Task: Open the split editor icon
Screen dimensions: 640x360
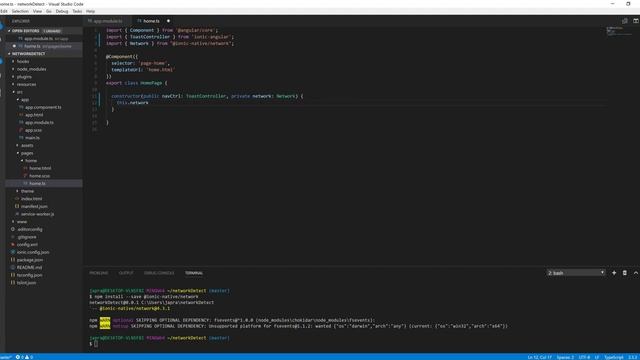Action: (624, 21)
